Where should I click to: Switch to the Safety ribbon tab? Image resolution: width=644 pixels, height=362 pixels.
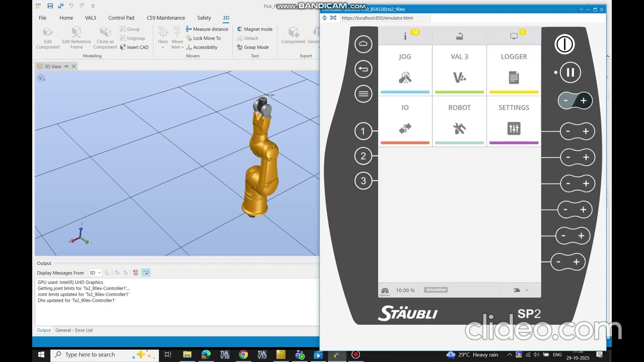point(204,18)
